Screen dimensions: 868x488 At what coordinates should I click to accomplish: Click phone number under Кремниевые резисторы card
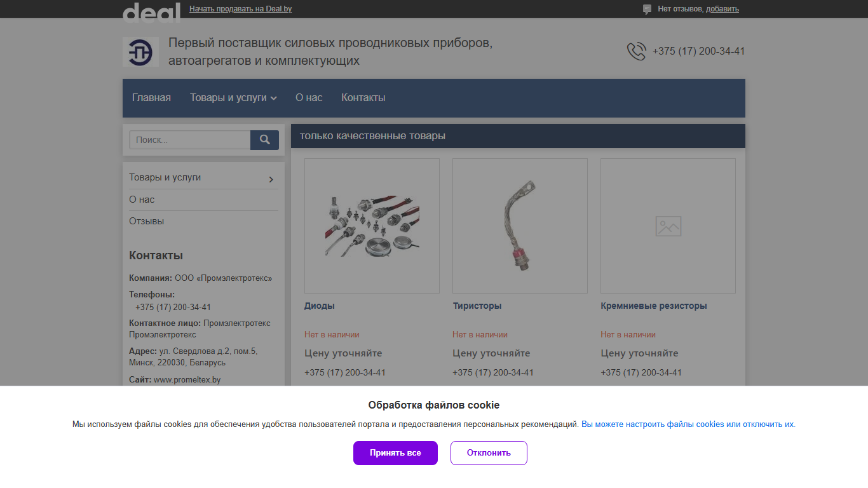(641, 373)
